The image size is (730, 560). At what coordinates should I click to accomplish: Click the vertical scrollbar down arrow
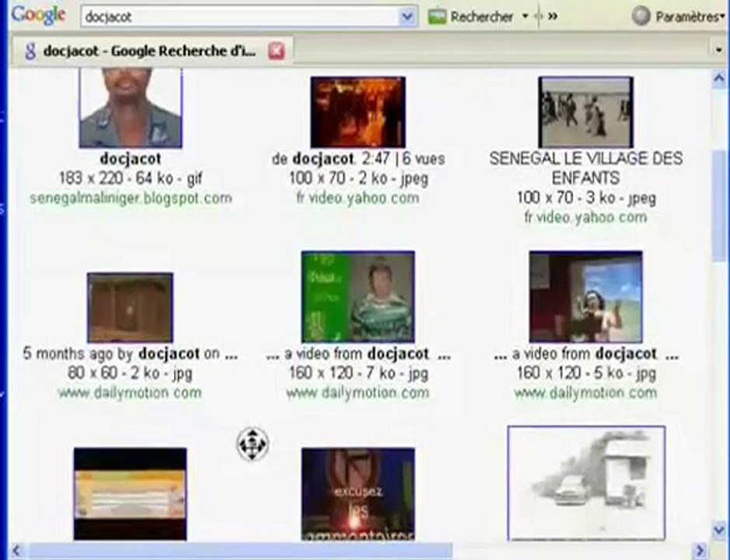[719, 530]
